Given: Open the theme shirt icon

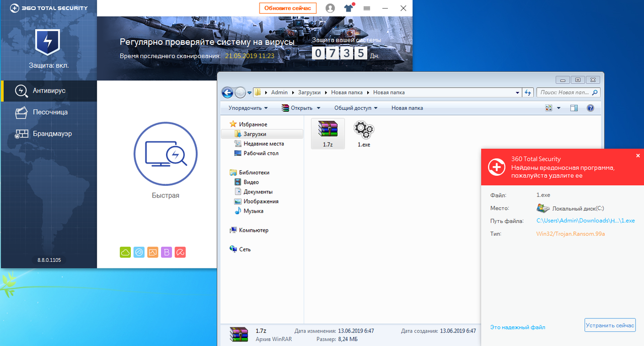Looking at the screenshot, I should [349, 8].
